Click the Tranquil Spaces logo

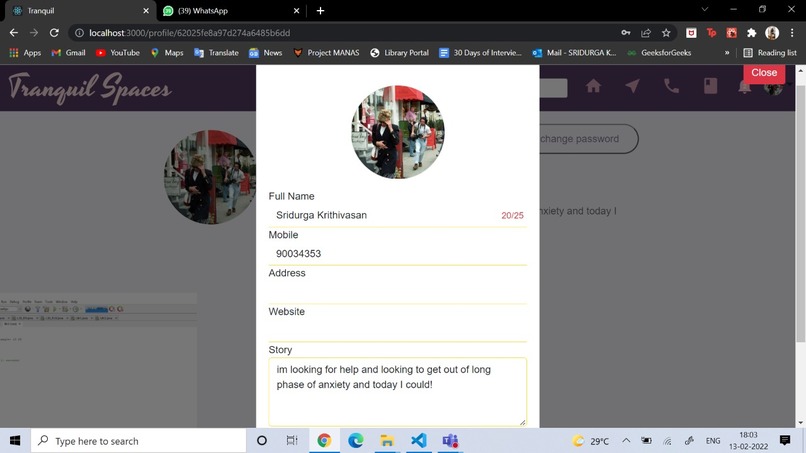[x=89, y=87]
